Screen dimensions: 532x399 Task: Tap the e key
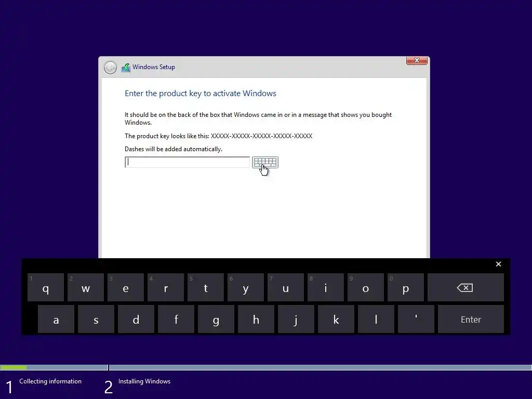coord(126,287)
